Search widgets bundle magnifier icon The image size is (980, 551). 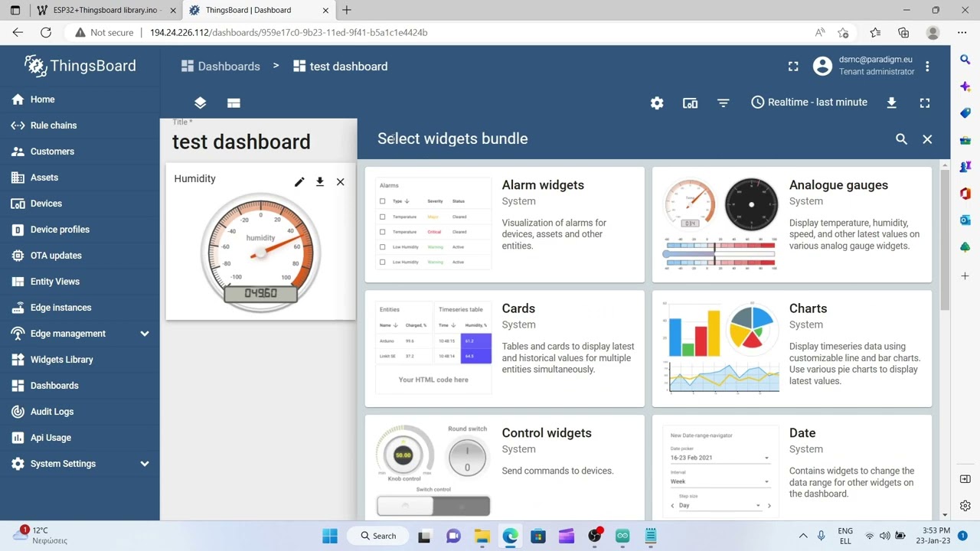pyautogui.click(x=901, y=139)
